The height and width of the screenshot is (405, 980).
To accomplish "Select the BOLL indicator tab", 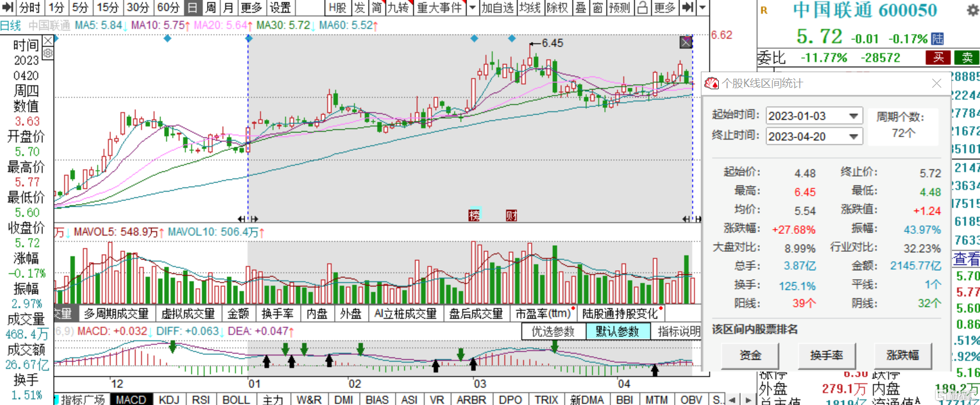I will point(236,399).
